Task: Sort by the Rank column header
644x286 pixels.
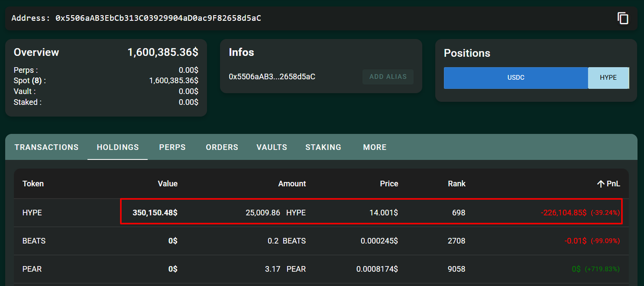Action: (x=457, y=184)
